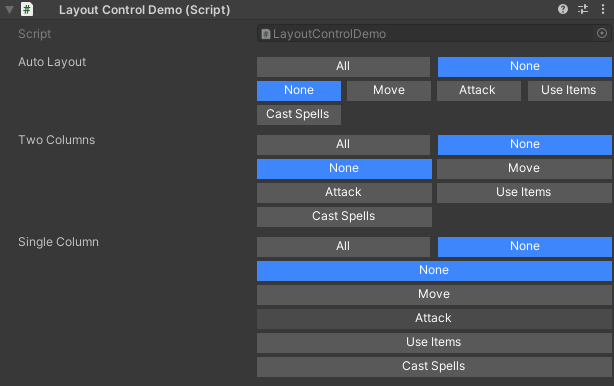Open the component three-dot options menu
Image resolution: width=614 pixels, height=386 pixels.
(x=603, y=9)
